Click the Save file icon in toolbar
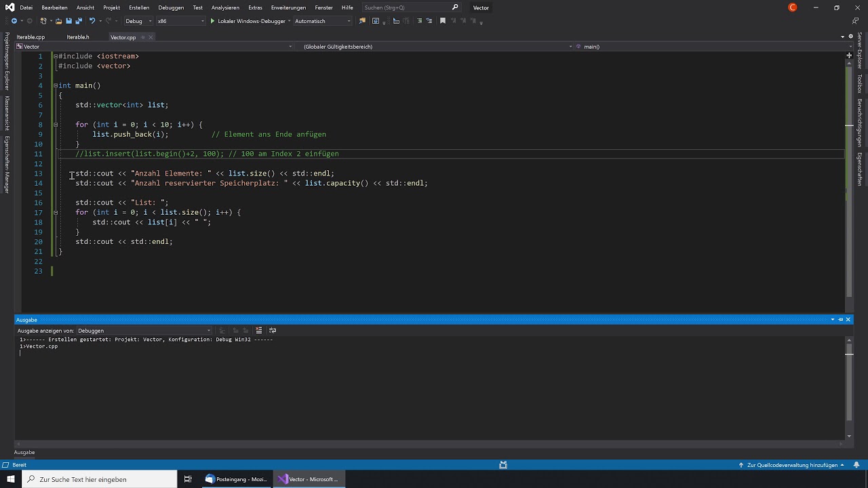The image size is (868, 488). coord(68,21)
